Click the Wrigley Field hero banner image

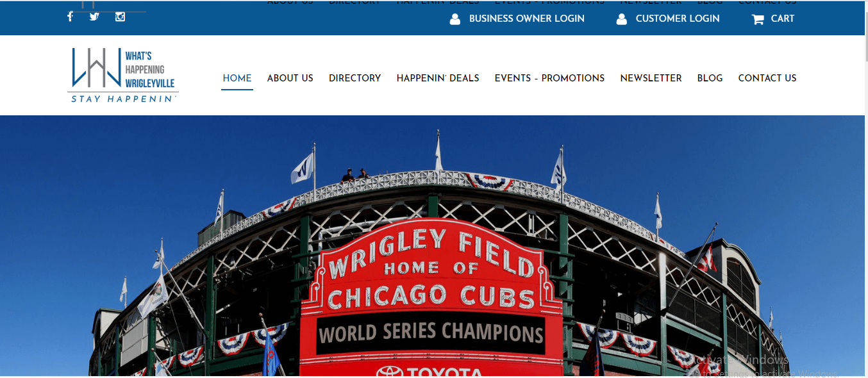432,245
